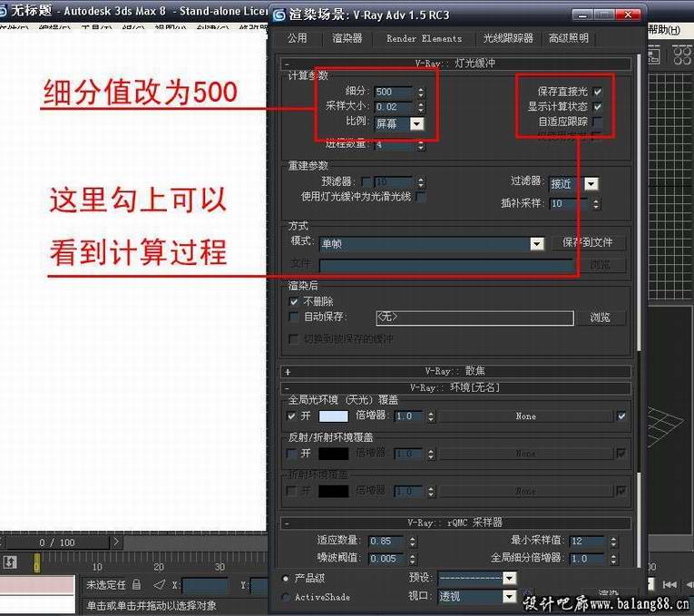Image resolution: width=694 pixels, height=616 pixels.
Task: Increment the 细分 subdivs spinner
Action: (x=420, y=90)
